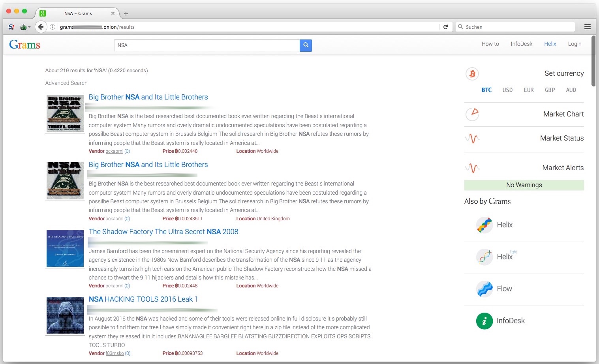Select EUR currency
Viewport: 599px width, 364px height.
(529, 90)
